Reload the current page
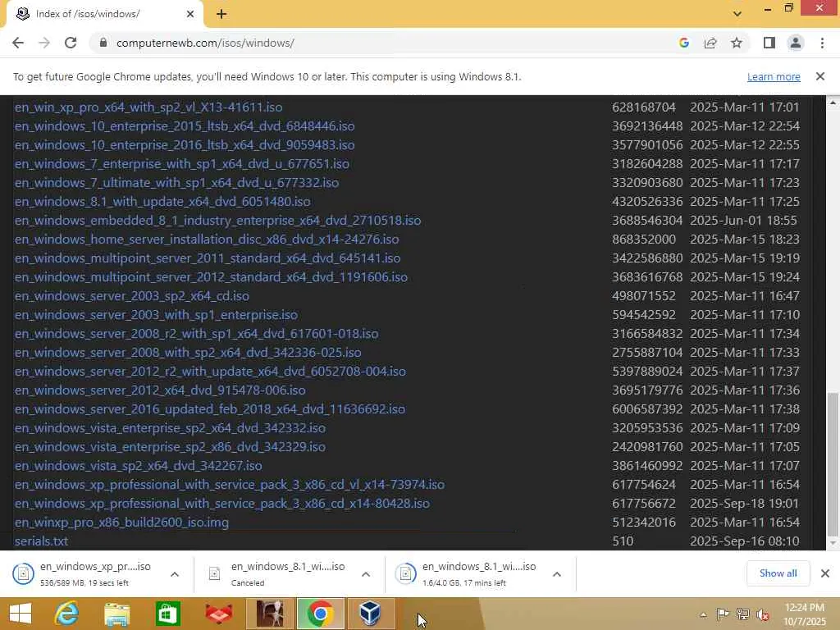The image size is (840, 630). (x=71, y=43)
